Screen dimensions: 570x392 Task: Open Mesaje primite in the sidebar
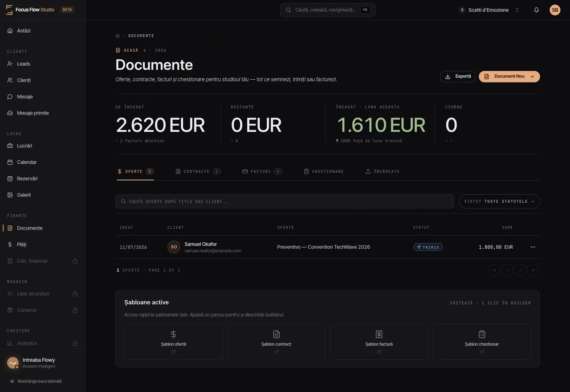point(42,113)
